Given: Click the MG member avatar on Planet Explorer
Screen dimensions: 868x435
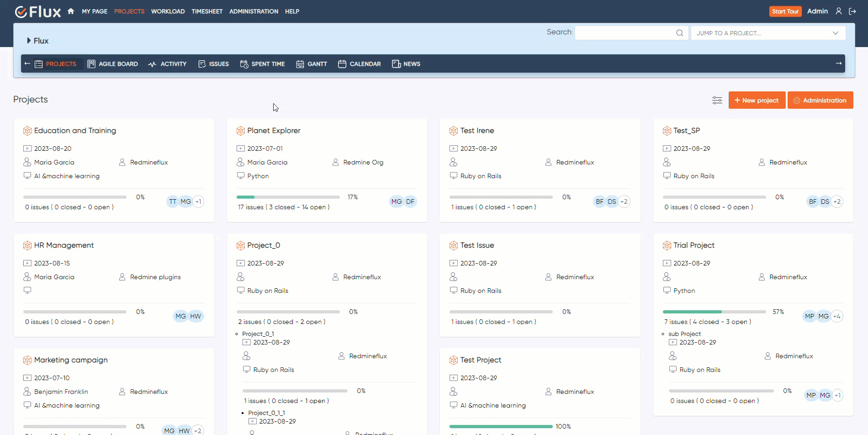Looking at the screenshot, I should coord(396,202).
